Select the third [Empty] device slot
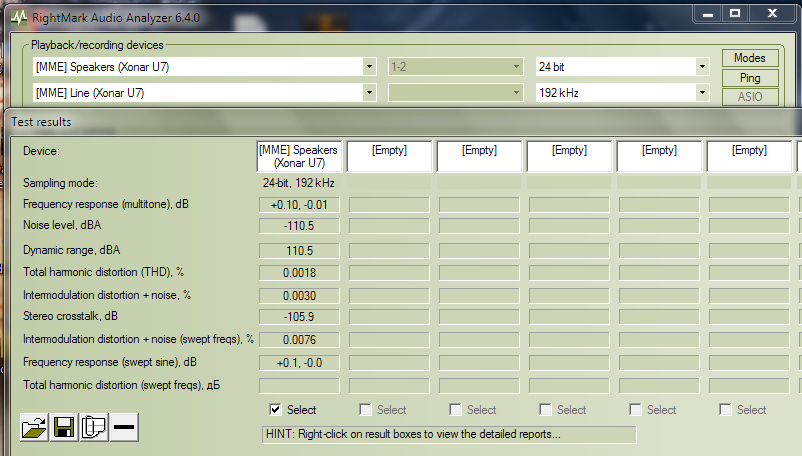The height and width of the screenshot is (456, 802). click(x=569, y=156)
